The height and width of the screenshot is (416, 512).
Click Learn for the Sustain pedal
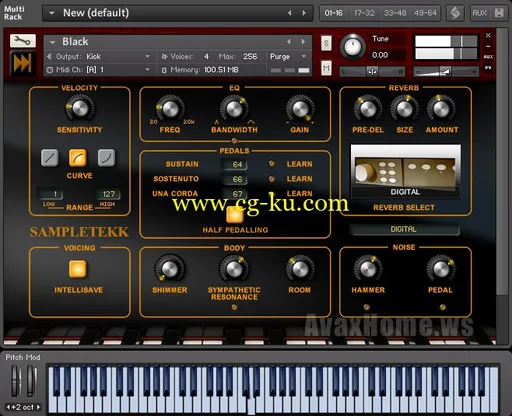(x=299, y=164)
